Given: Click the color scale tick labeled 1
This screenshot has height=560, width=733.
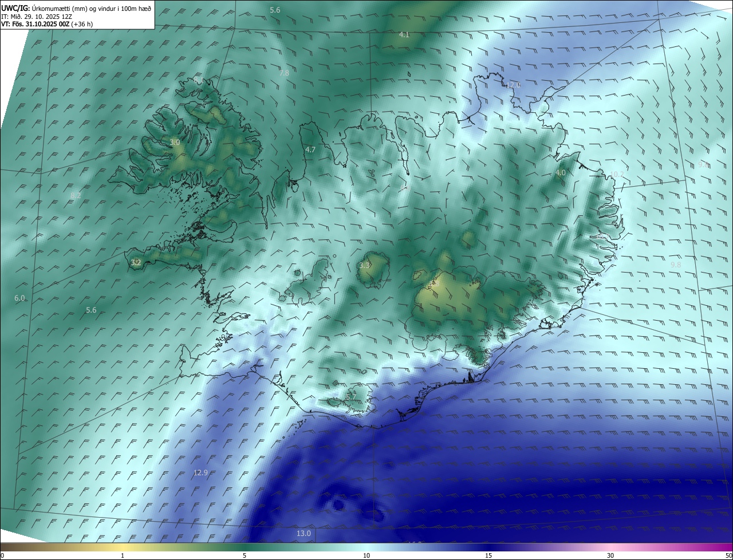Looking at the screenshot, I should pyautogui.click(x=123, y=555).
